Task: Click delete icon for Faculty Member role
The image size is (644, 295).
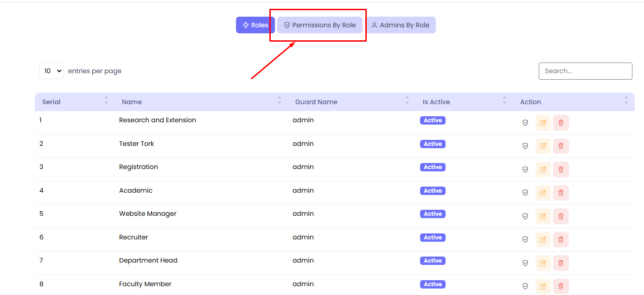Action: tap(561, 286)
